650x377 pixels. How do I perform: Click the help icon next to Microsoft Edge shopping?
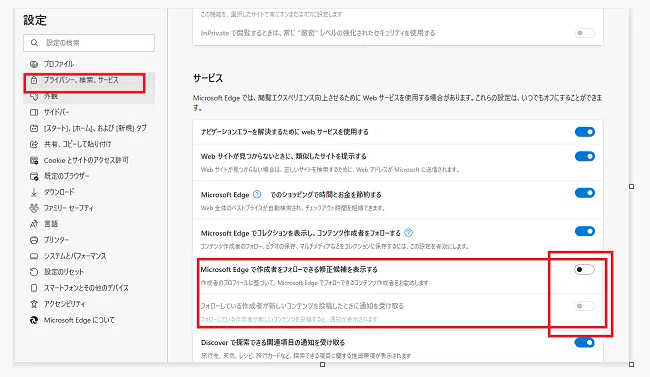[257, 195]
